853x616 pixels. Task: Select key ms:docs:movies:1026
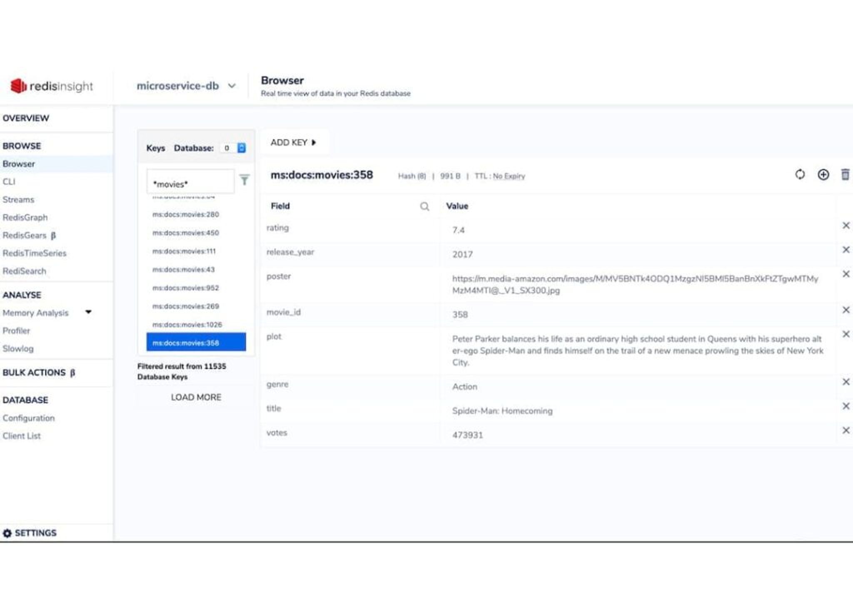click(187, 325)
